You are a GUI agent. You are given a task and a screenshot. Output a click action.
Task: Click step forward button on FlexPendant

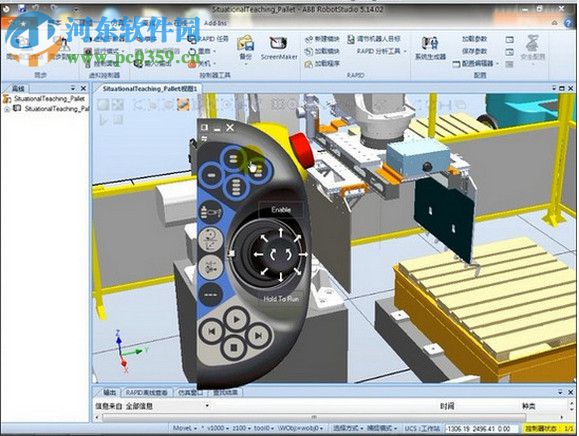(x=258, y=335)
